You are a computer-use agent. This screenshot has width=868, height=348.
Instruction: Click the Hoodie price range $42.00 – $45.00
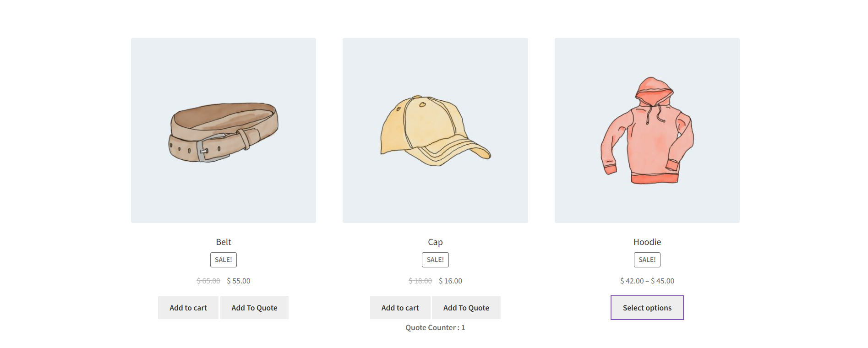pyautogui.click(x=647, y=281)
